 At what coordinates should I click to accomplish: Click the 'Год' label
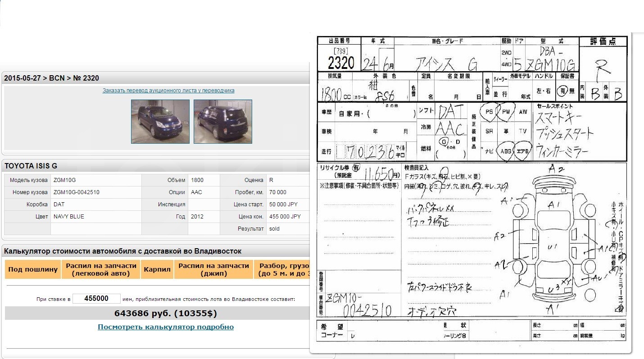(x=181, y=217)
